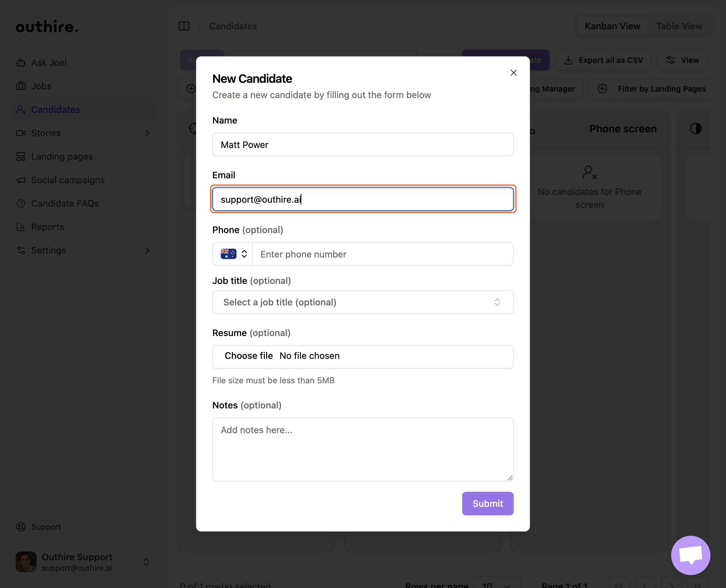Click into the Notes text area

362,449
